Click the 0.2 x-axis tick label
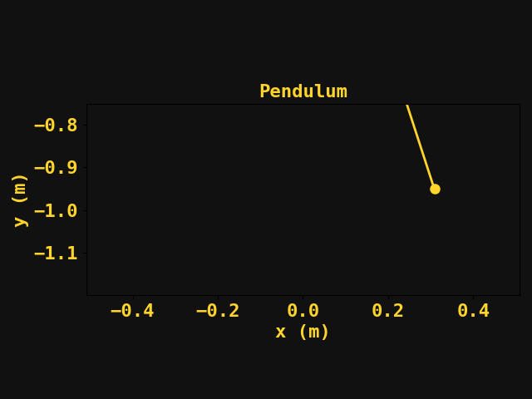The width and height of the screenshot is (532, 399). pos(388,311)
